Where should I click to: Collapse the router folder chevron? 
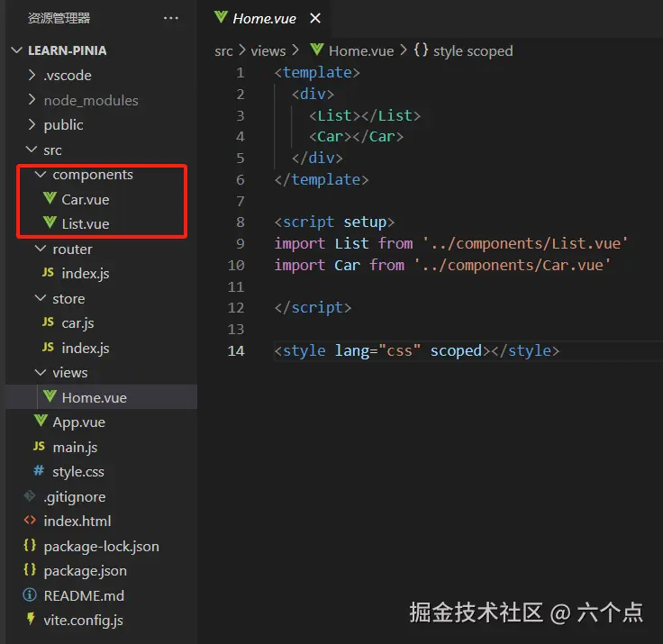coord(41,249)
